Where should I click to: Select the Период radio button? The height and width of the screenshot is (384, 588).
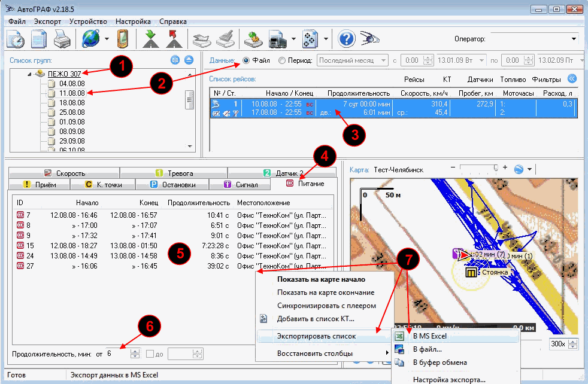[x=282, y=60]
